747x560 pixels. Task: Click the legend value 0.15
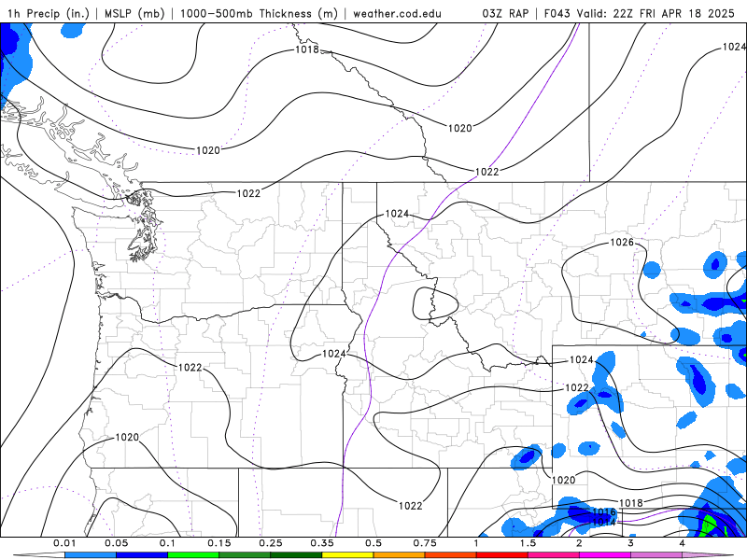point(219,543)
